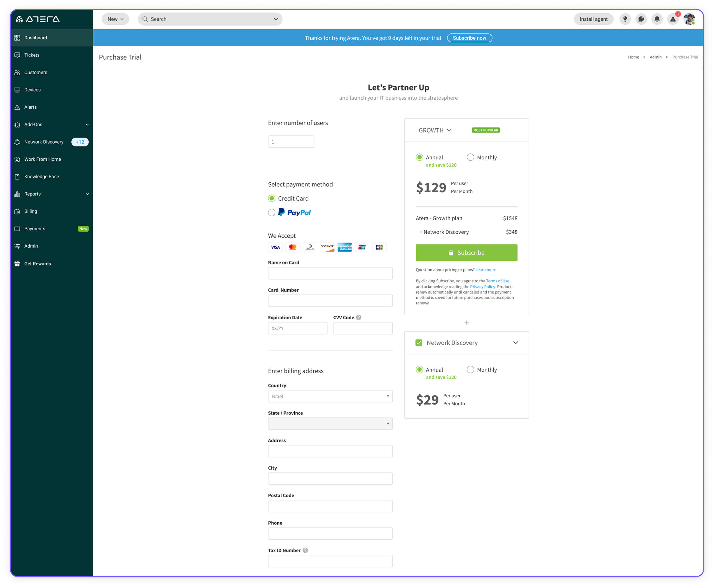Click the number of users field
Image resolution: width=714 pixels, height=588 pixels.
(x=291, y=142)
